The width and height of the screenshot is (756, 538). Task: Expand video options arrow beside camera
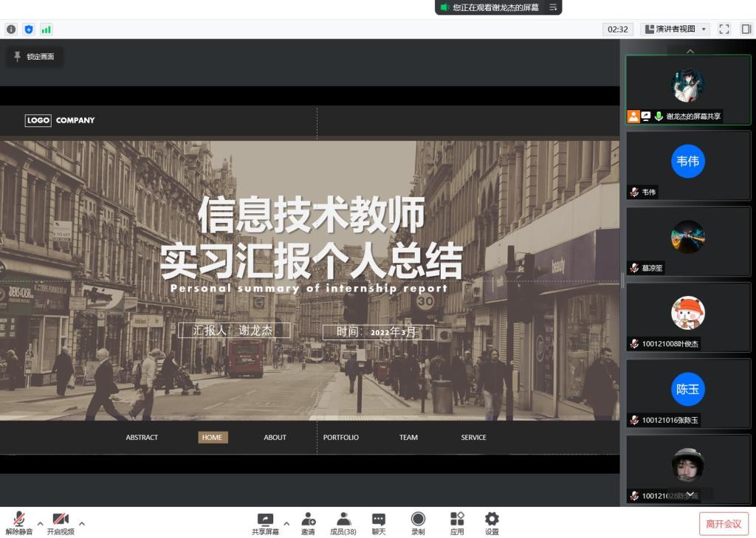tap(82, 523)
